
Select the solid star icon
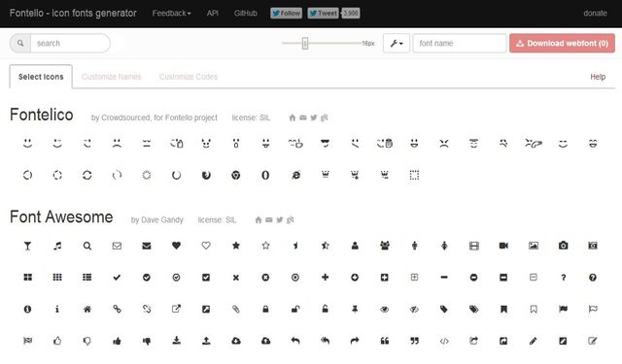coord(235,246)
